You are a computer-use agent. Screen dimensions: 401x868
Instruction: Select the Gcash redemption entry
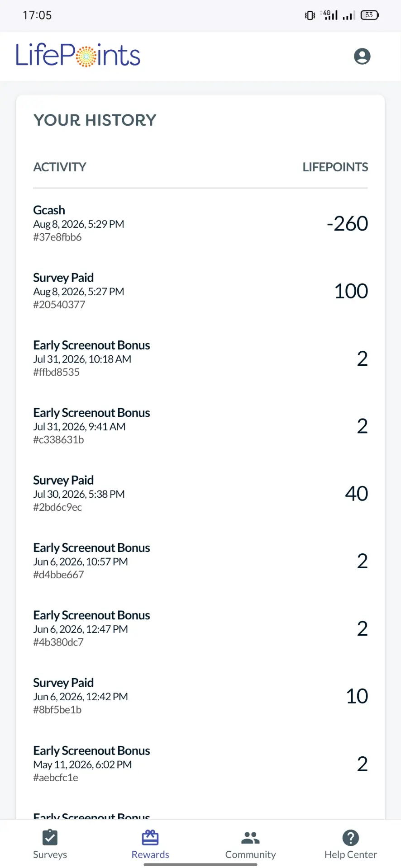(x=200, y=223)
